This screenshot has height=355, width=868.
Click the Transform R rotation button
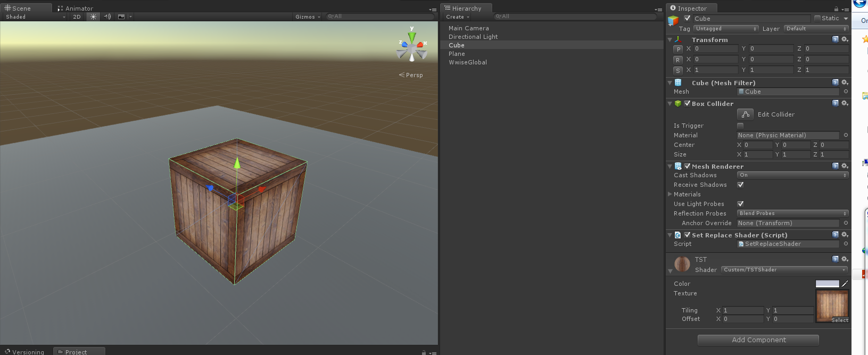pos(678,60)
